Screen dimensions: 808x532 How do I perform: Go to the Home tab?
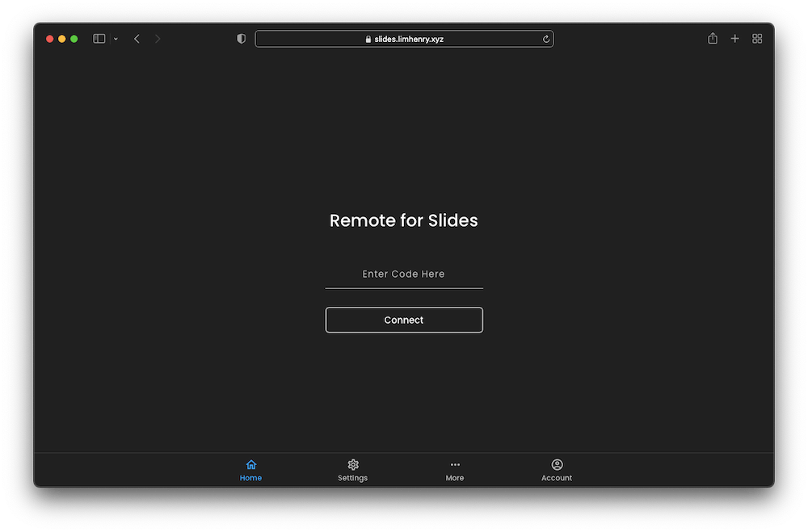[x=250, y=470]
